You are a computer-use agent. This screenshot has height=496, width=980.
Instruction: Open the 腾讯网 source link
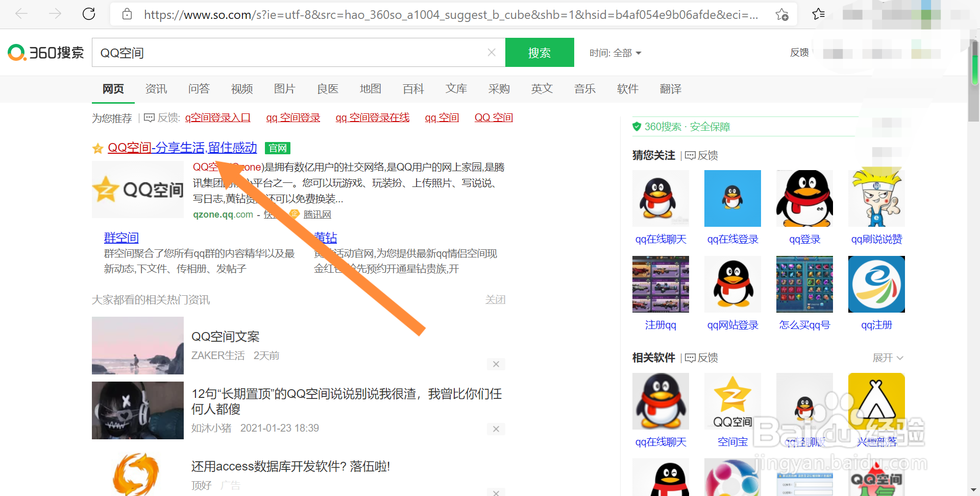click(317, 215)
